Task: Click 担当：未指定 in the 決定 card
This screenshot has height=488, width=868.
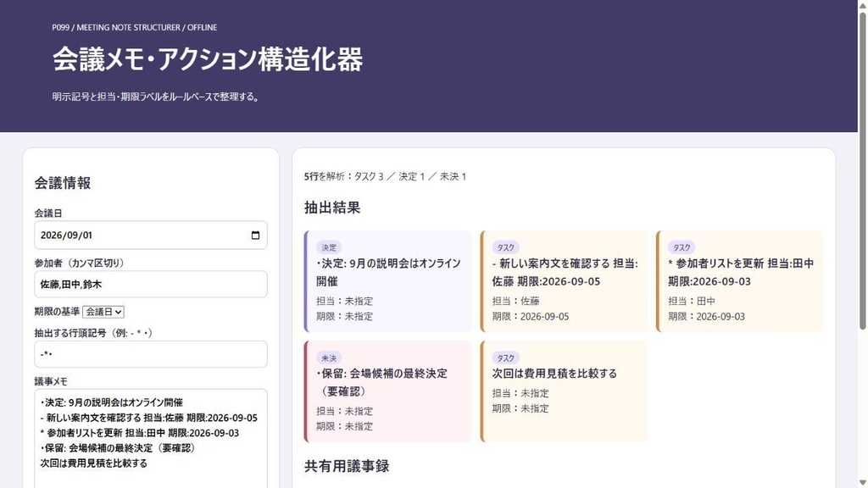Action: pyautogui.click(x=344, y=301)
